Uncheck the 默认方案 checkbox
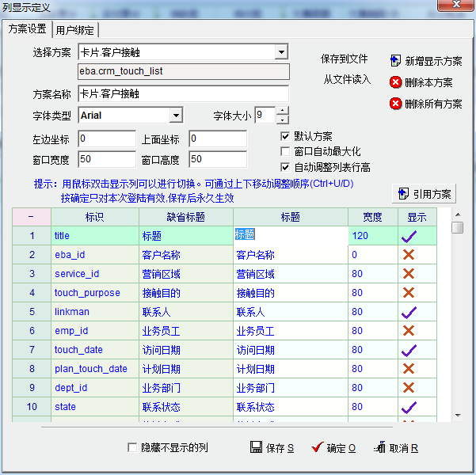 [285, 136]
